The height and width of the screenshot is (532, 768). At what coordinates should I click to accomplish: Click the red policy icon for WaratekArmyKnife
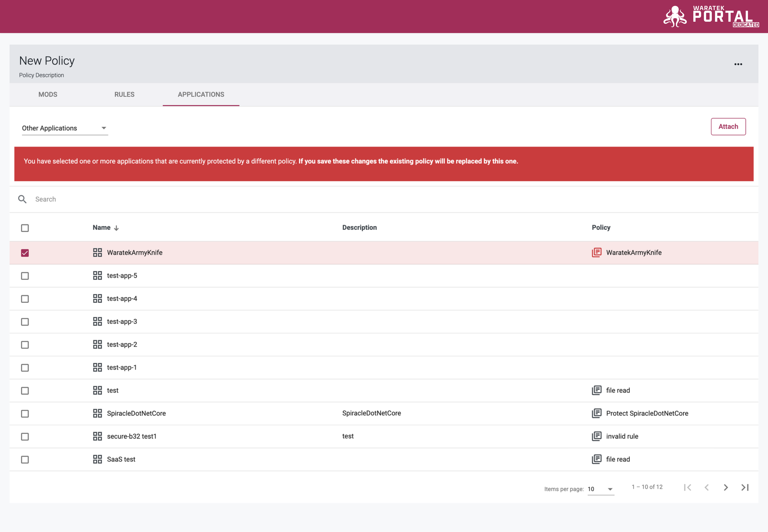pos(596,253)
